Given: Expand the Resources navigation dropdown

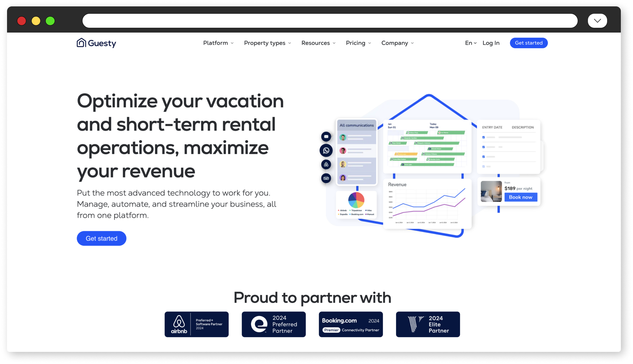Looking at the screenshot, I should pyautogui.click(x=318, y=42).
